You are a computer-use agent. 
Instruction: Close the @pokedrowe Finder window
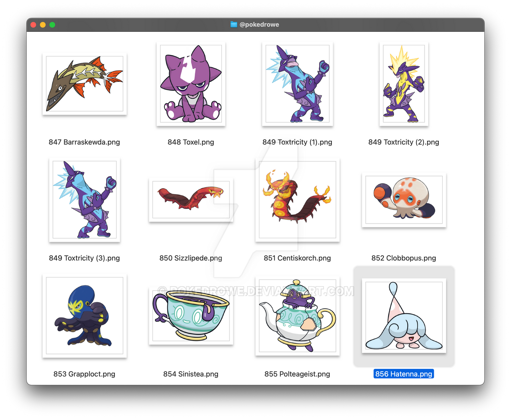33,25
